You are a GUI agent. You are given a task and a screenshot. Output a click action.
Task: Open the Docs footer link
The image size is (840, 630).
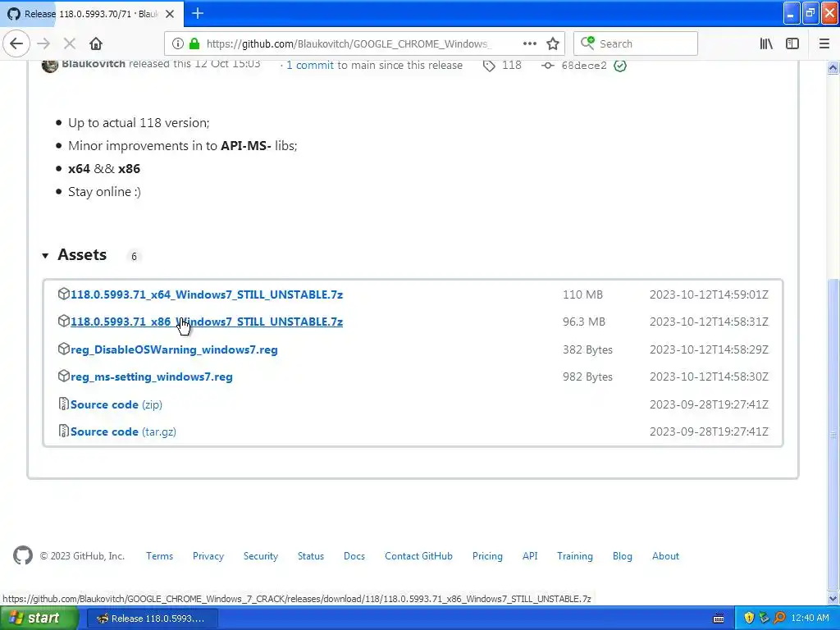[354, 556]
